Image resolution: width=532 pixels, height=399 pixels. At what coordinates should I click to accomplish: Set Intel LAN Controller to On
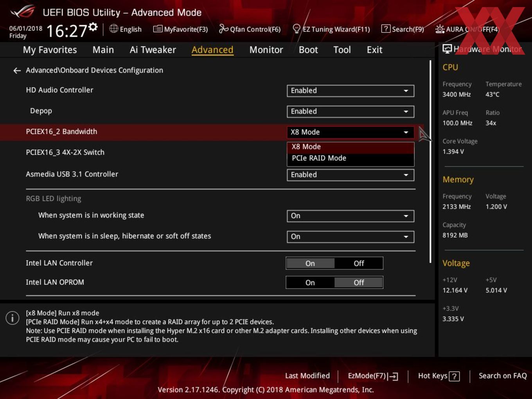point(310,264)
